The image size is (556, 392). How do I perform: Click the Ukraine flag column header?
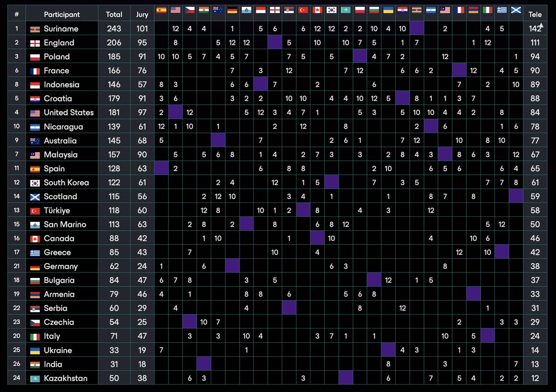point(388,10)
